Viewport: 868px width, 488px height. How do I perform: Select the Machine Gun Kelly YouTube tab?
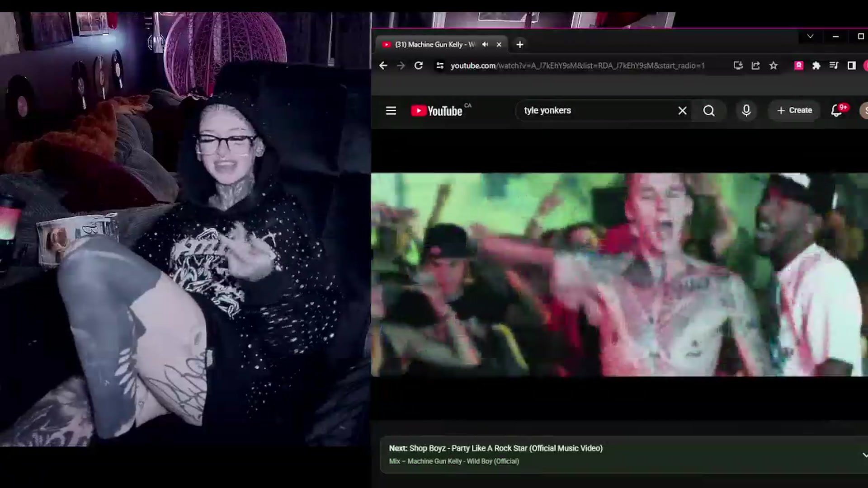[434, 44]
